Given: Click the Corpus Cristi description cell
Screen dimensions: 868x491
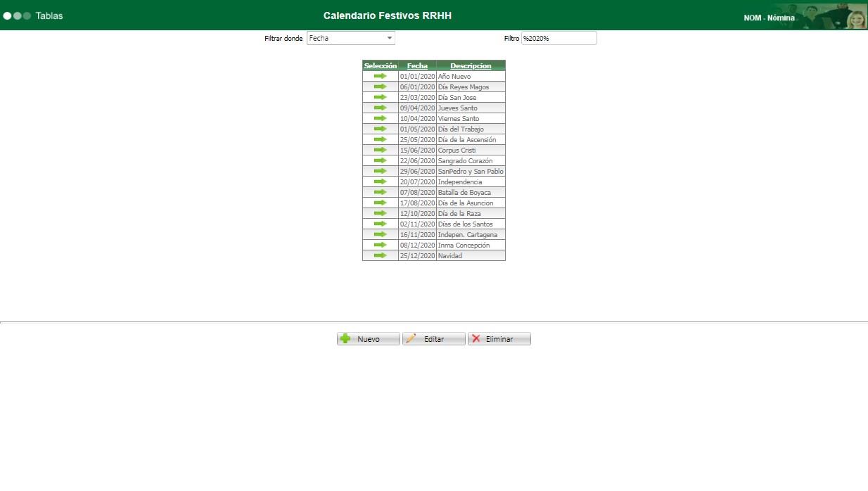Looking at the screenshot, I should (471, 150).
